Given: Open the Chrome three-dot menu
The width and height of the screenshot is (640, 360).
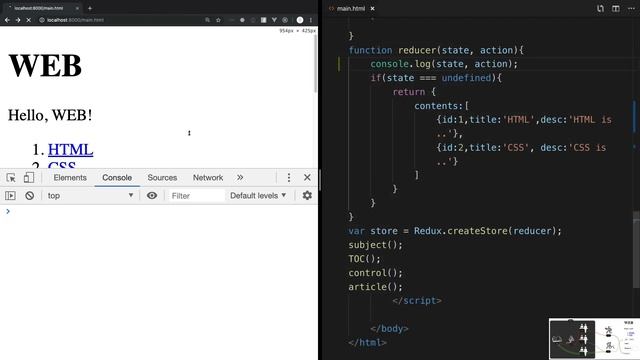Looking at the screenshot, I should pyautogui.click(x=311, y=20).
